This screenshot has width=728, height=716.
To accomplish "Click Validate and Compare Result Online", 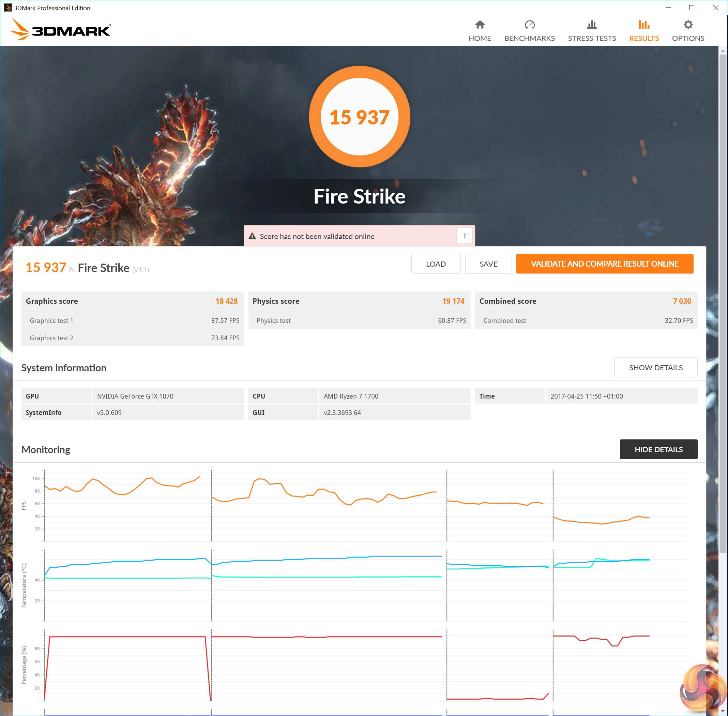I will (604, 264).
